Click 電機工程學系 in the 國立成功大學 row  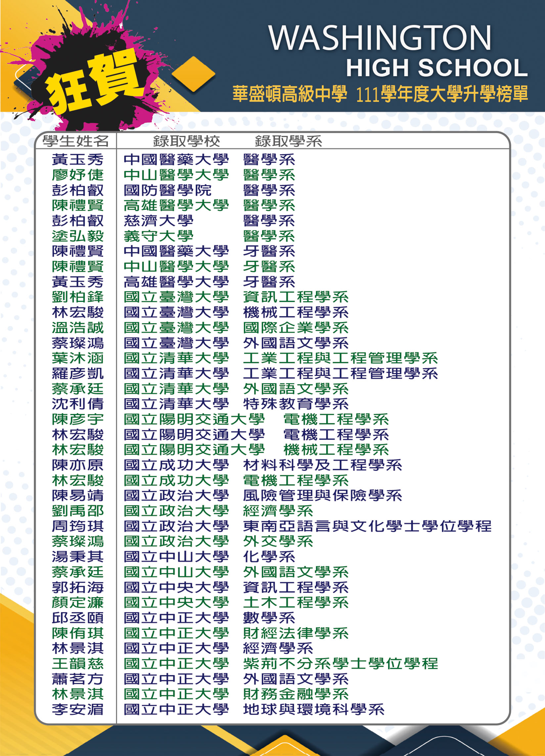296,480
